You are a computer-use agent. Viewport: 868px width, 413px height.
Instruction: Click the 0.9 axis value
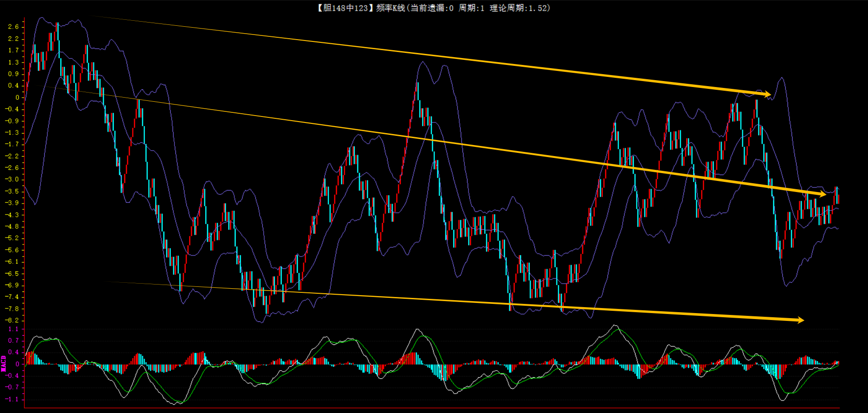pyautogui.click(x=13, y=74)
